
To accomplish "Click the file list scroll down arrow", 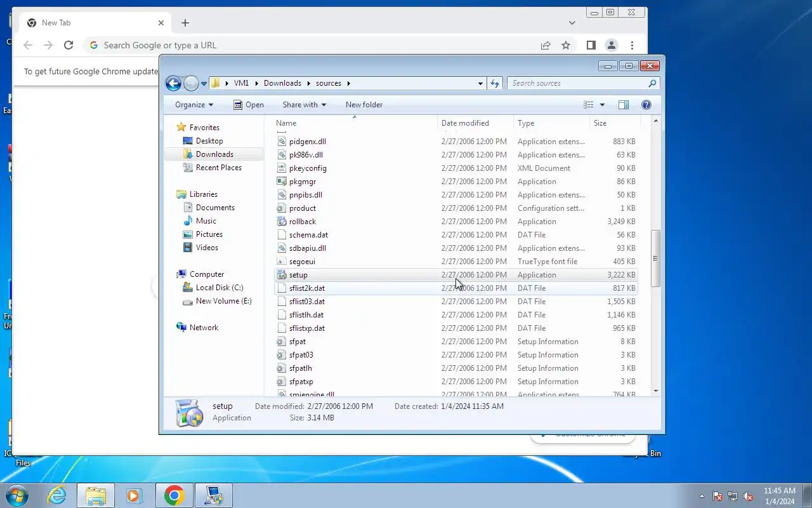I will pos(655,391).
